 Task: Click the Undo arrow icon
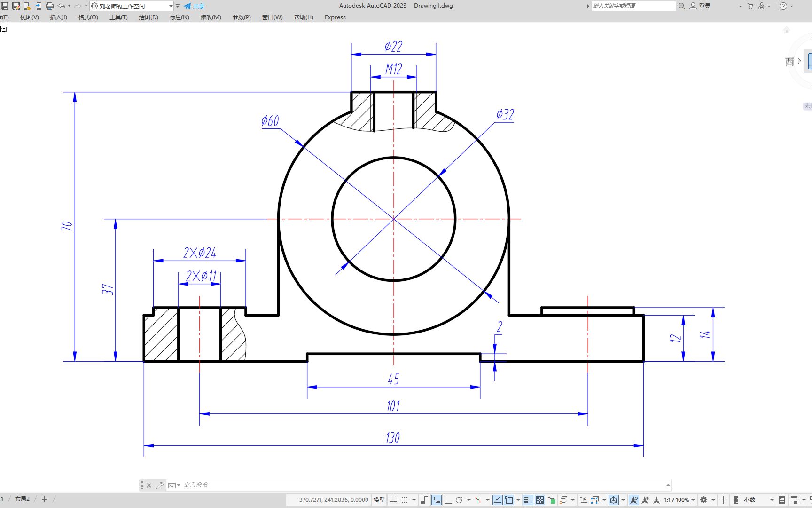point(61,6)
